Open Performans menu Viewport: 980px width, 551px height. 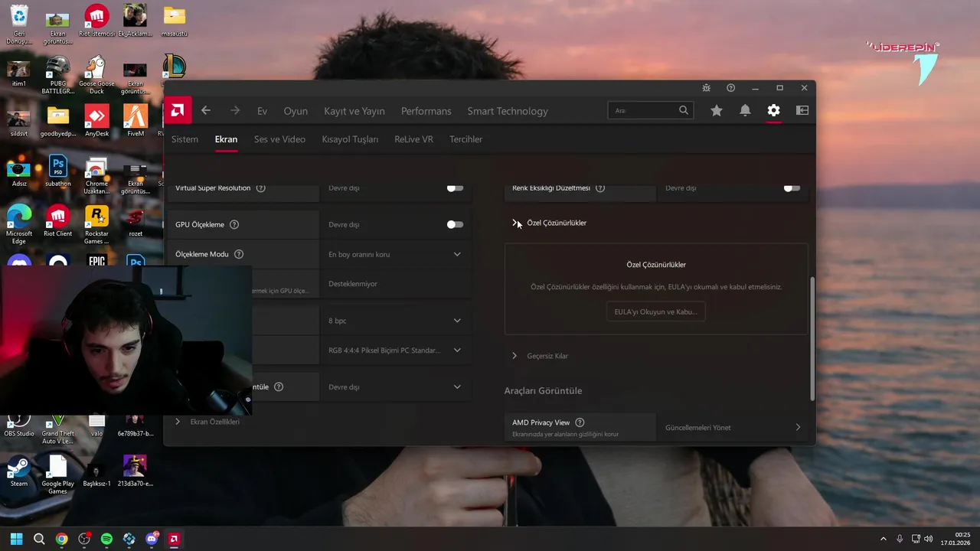(426, 111)
